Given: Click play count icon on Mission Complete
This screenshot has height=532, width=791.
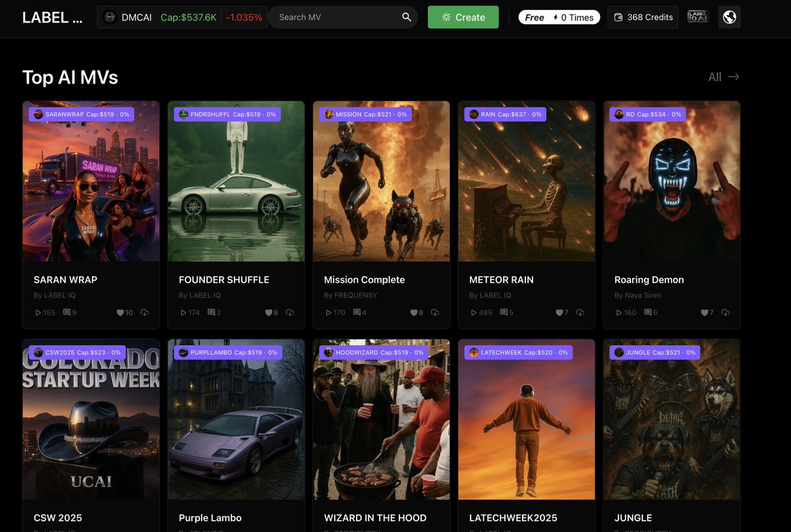Looking at the screenshot, I should pos(328,312).
